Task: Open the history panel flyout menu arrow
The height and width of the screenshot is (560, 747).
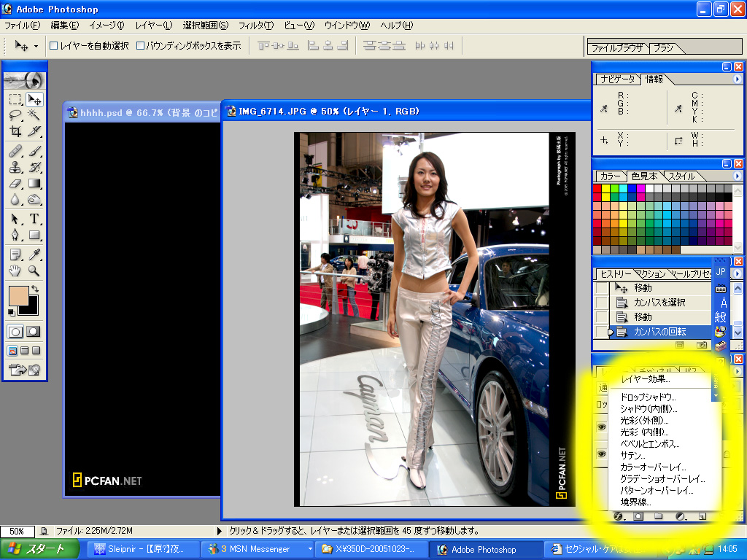Action: (x=737, y=274)
